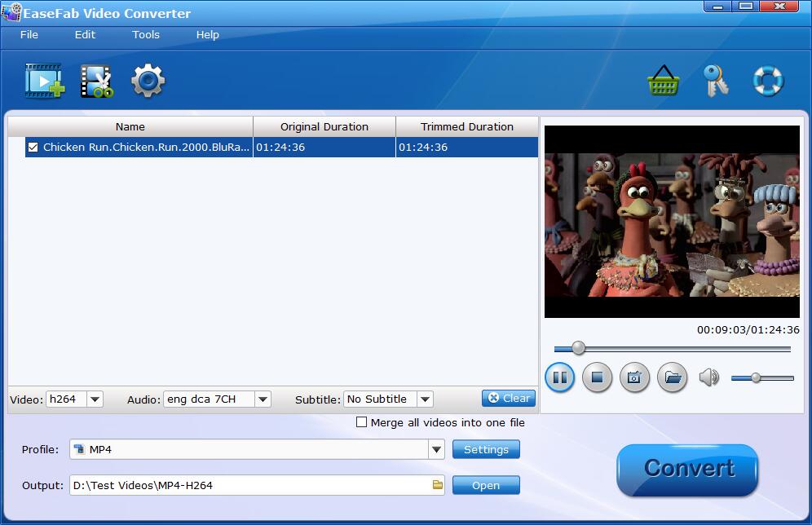Mute the preview with speaker icon
The width and height of the screenshot is (812, 525).
(709, 377)
